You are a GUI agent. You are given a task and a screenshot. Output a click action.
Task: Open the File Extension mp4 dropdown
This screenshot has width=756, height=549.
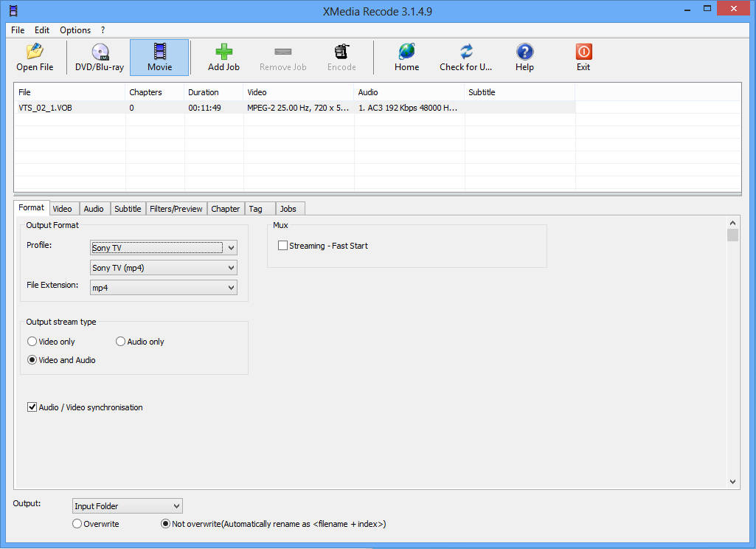click(x=164, y=288)
